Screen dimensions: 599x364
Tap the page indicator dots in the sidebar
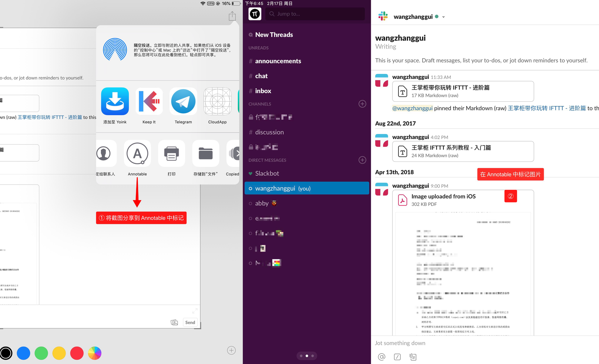(x=307, y=356)
